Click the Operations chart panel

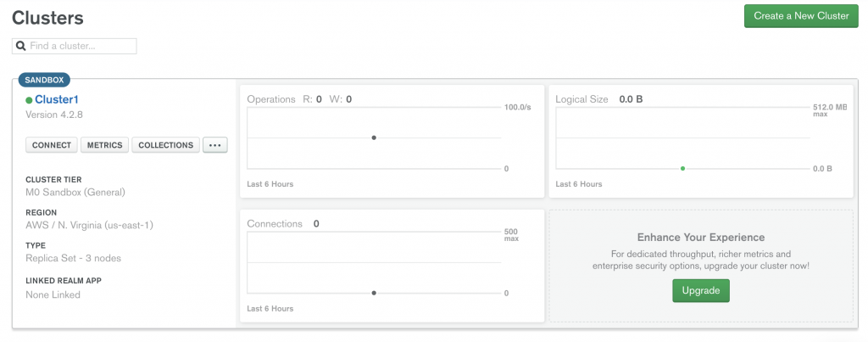coord(392,142)
